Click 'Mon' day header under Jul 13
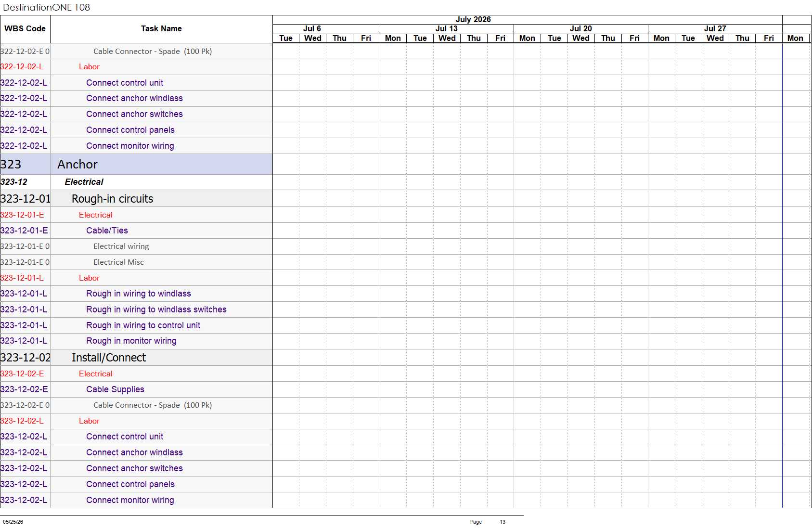This screenshot has height=528, width=812. (393, 39)
